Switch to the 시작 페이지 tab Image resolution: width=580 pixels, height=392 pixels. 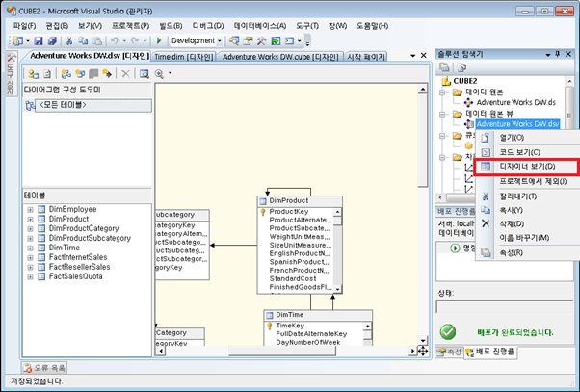point(366,57)
